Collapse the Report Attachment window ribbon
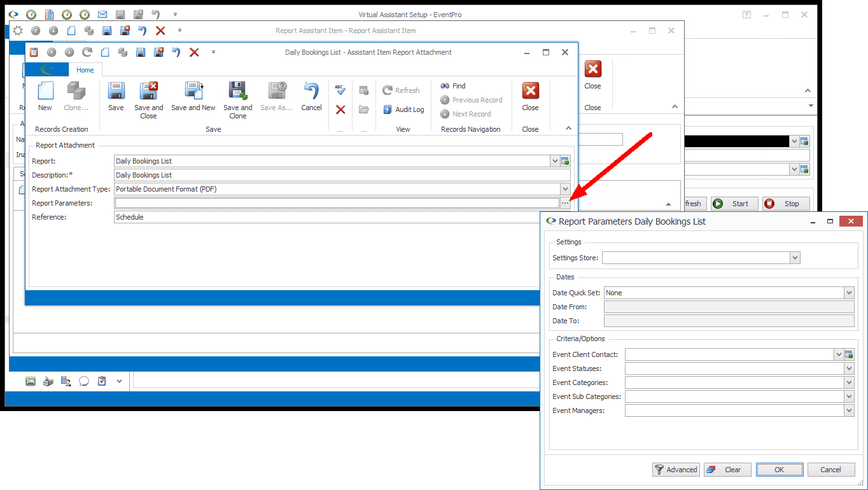868x490 pixels. (x=569, y=129)
